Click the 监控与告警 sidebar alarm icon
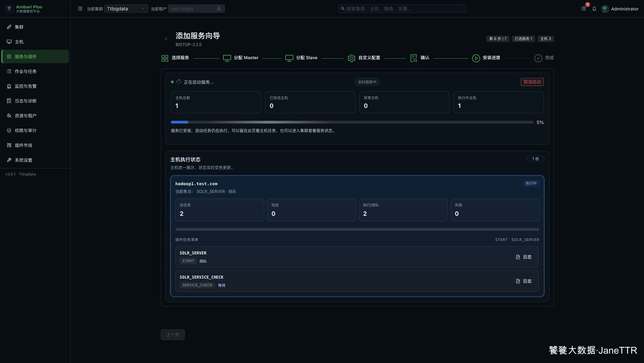The image size is (644, 363). tap(9, 86)
